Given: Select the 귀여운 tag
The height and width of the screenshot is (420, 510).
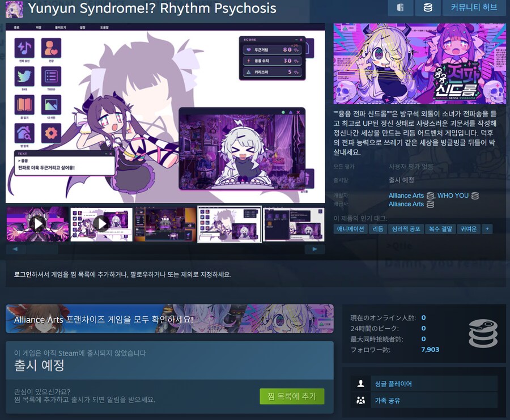Looking at the screenshot, I should 469,229.
